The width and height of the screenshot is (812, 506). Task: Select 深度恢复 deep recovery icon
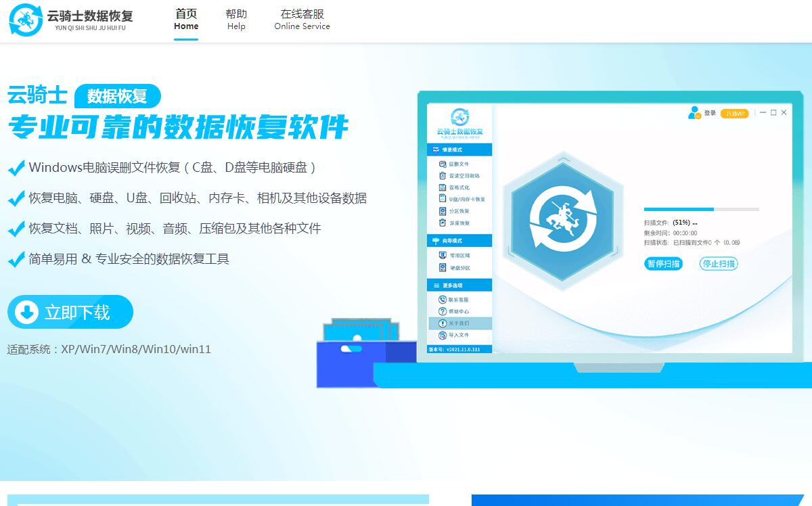tap(443, 223)
